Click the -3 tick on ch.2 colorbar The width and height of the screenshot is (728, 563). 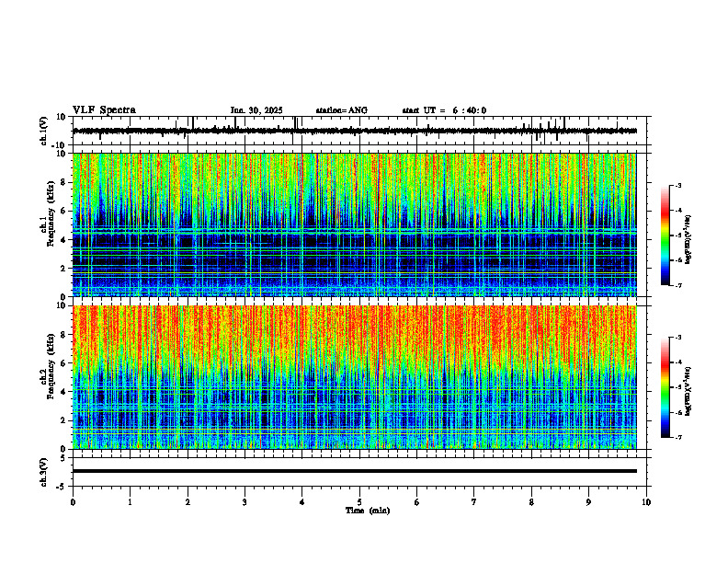[678, 338]
